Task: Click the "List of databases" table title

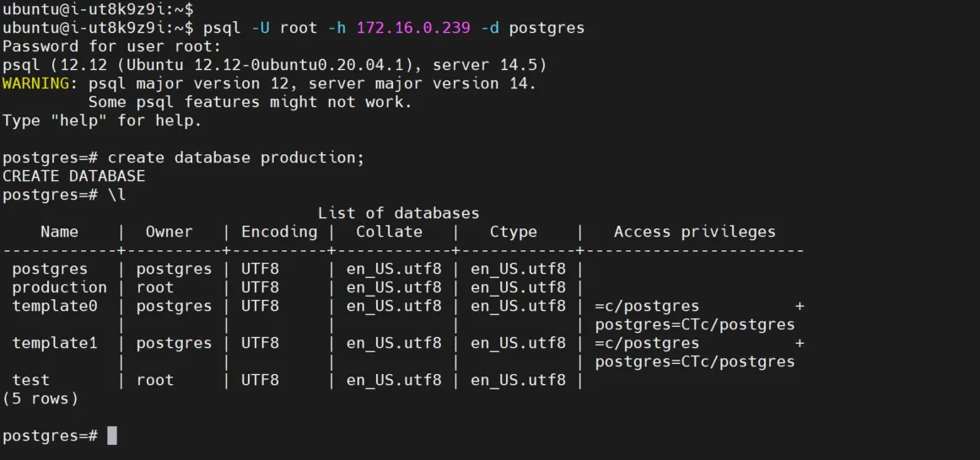Action: tap(398, 213)
